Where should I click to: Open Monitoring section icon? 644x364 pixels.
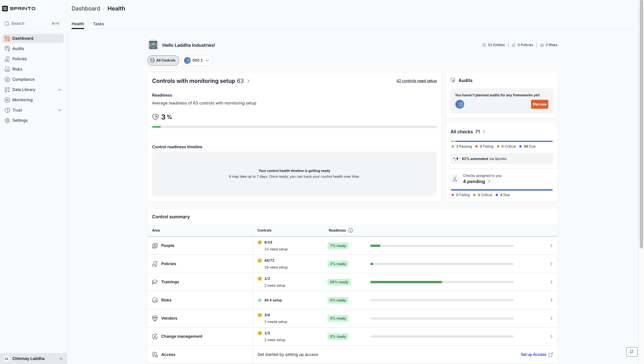pyautogui.click(x=7, y=100)
